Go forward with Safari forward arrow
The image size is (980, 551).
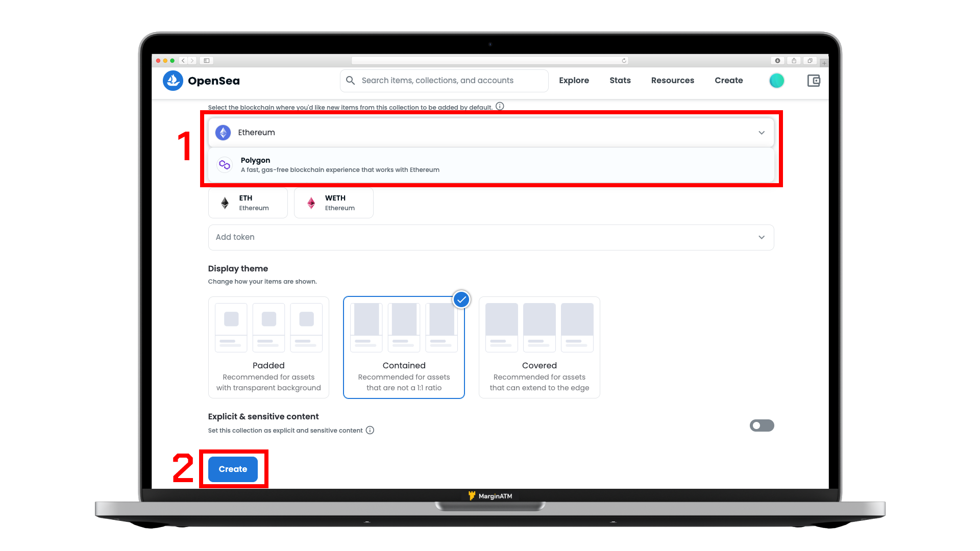point(192,61)
